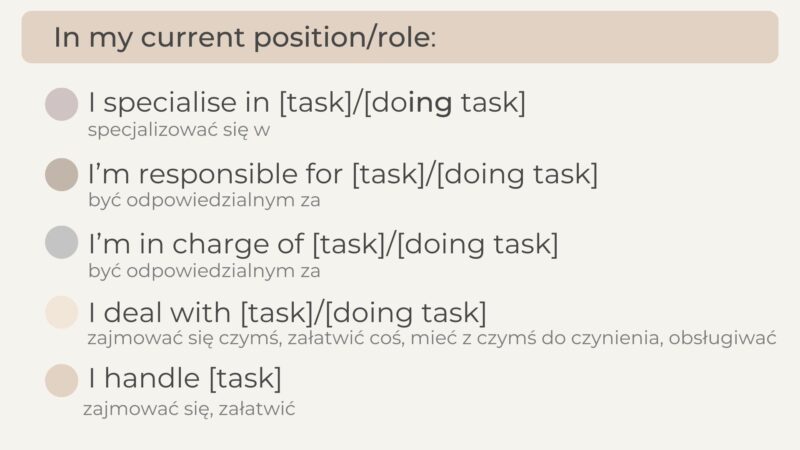Click the phrase "I deal with"
The width and height of the screenshot is (800, 450).
point(161,312)
